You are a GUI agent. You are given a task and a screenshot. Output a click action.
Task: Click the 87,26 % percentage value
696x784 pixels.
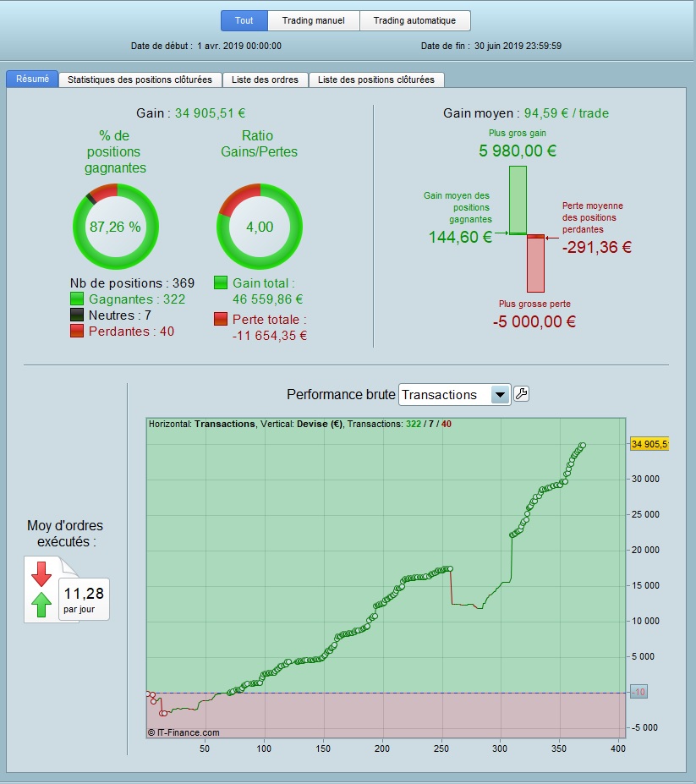[x=115, y=227]
